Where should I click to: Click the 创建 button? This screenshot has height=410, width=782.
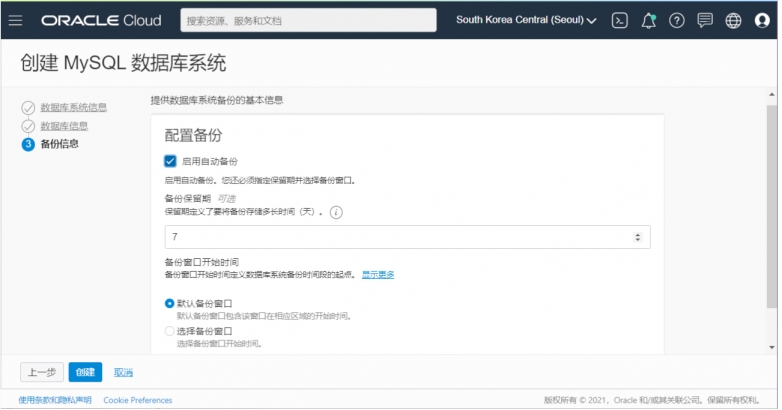click(x=85, y=372)
